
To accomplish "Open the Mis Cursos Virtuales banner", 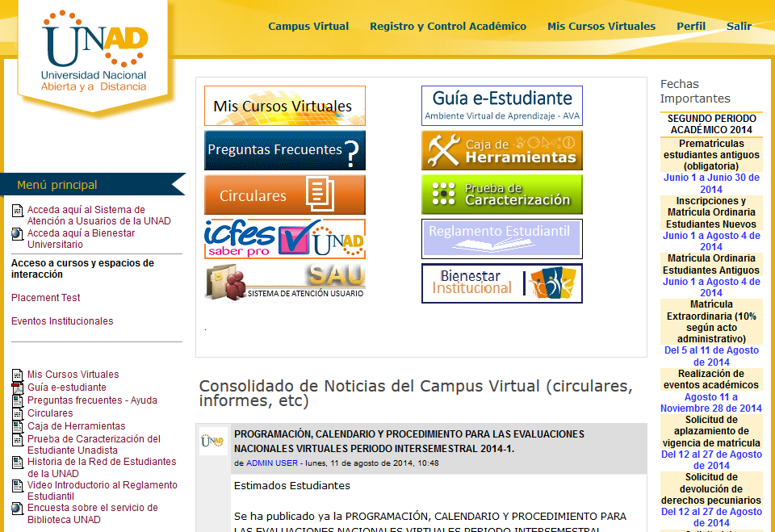I will pos(284,106).
